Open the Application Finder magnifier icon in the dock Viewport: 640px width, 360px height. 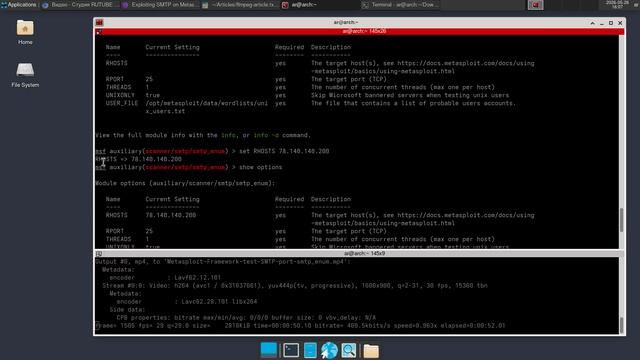[x=349, y=350]
